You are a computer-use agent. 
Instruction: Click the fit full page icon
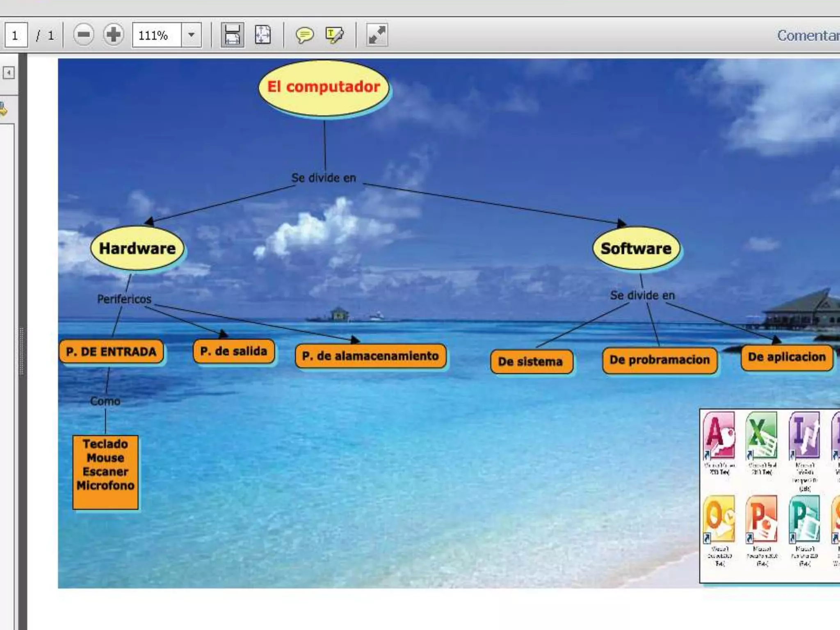pos(262,35)
